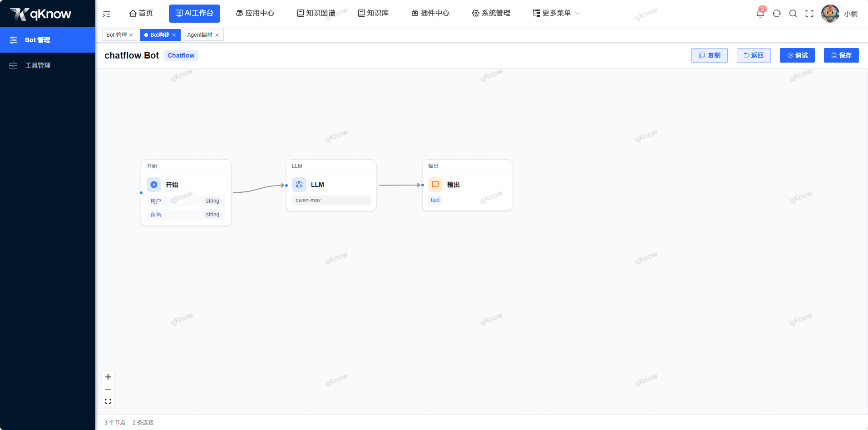Select Bot 管理 in the sidebar
Image resolution: width=868 pixels, height=430 pixels.
48,40
